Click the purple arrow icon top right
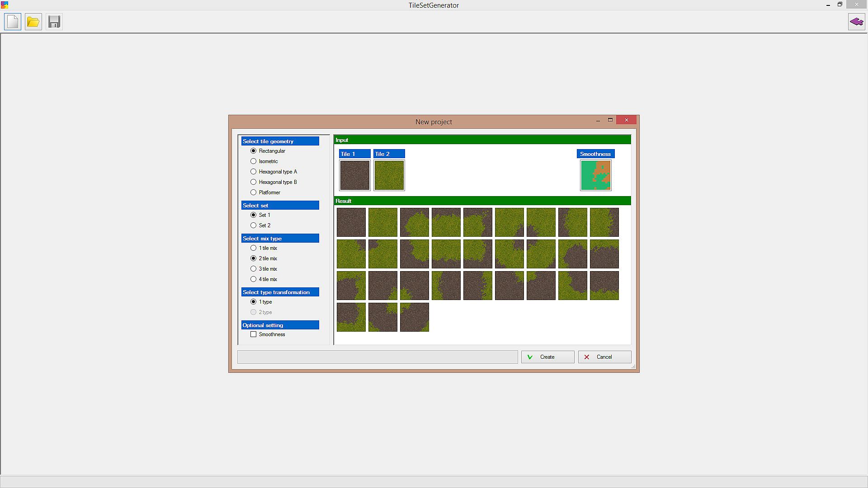This screenshot has width=868, height=488. click(x=856, y=22)
